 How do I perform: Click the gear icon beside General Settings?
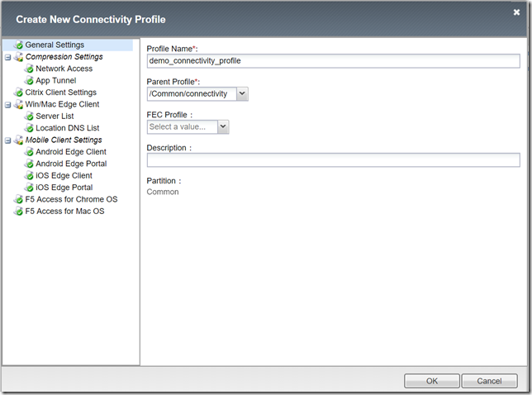(18, 45)
